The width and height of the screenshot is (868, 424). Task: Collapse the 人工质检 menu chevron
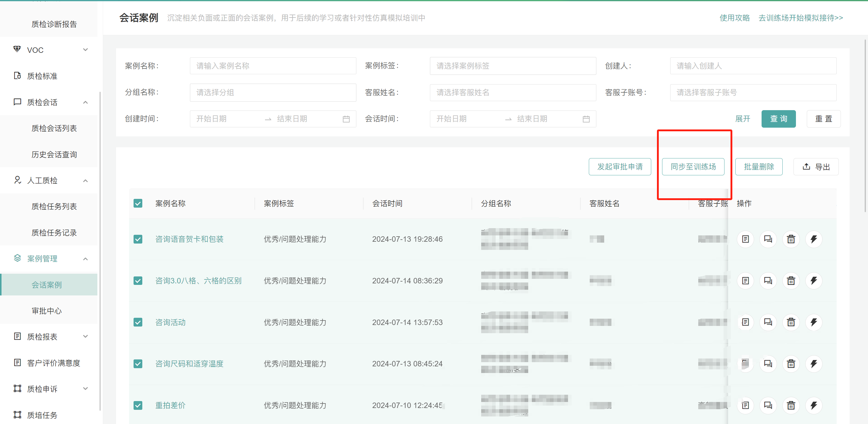[x=86, y=181]
